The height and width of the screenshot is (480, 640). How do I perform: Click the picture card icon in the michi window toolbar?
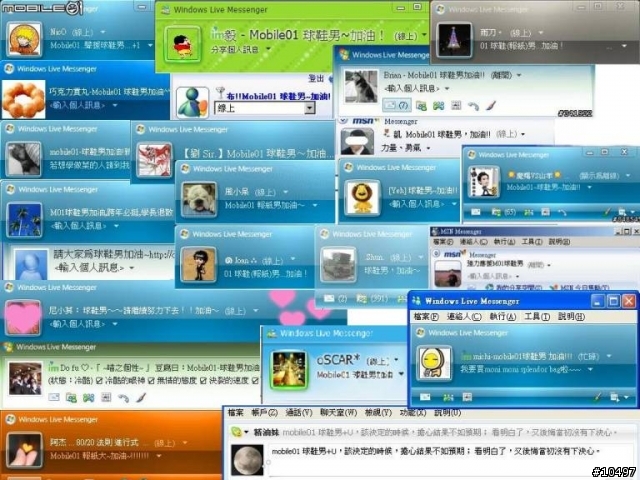pos(467,397)
